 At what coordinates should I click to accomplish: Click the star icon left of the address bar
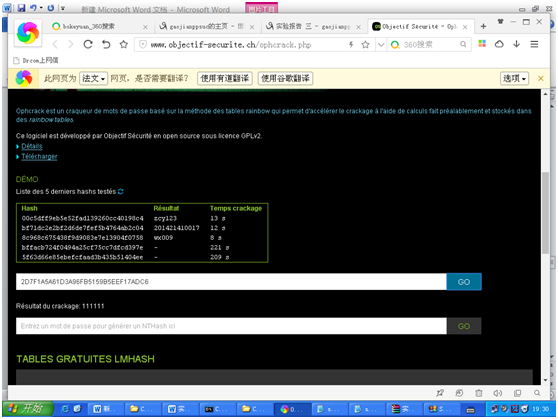point(123,44)
